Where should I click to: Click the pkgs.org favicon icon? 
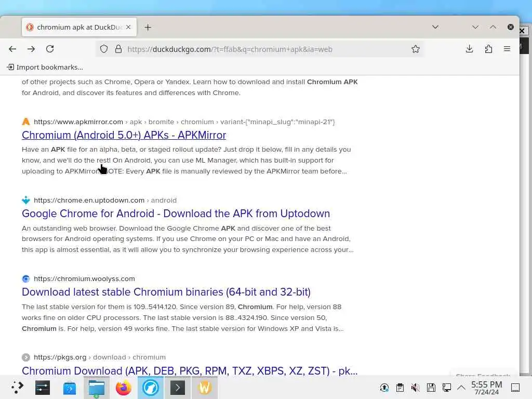point(26,357)
